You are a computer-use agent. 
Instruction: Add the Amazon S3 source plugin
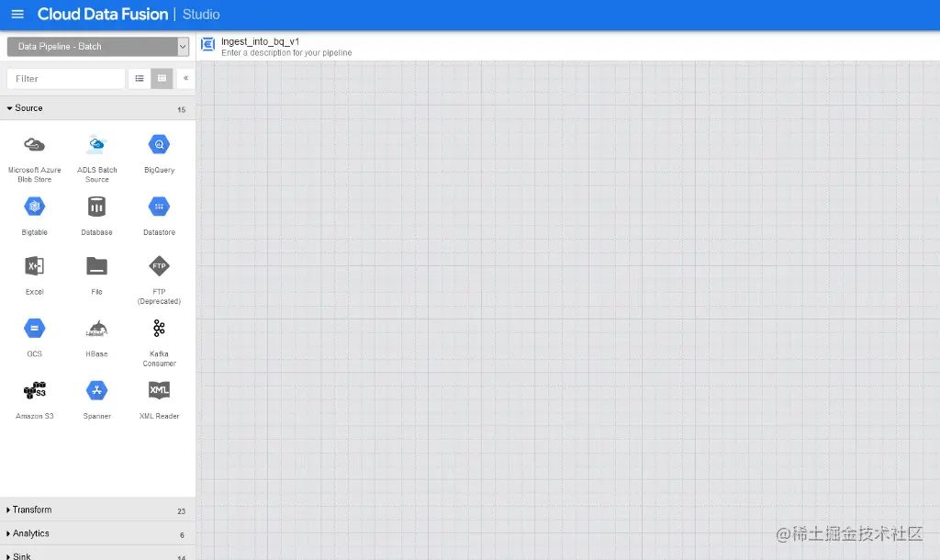point(34,400)
